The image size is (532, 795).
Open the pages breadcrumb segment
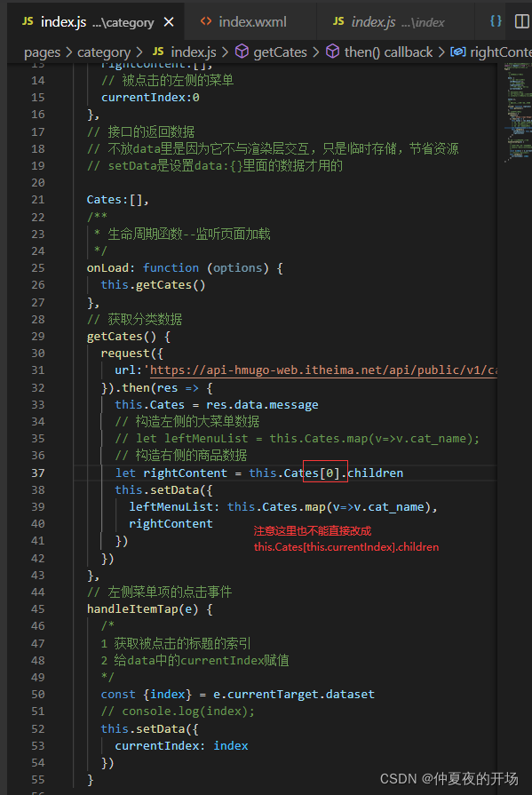tap(42, 52)
